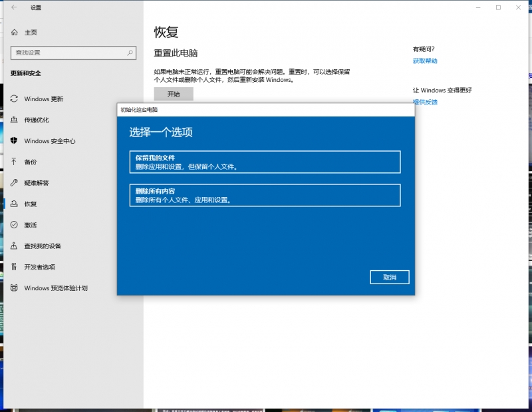The height and width of the screenshot is (412, 532).
Task: Open the 获取帮助 link
Action: pyautogui.click(x=425, y=61)
